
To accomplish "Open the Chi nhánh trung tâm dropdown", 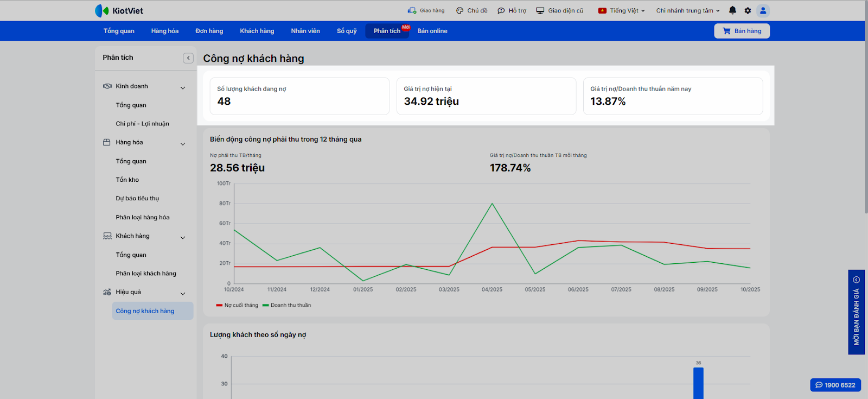I will (687, 10).
